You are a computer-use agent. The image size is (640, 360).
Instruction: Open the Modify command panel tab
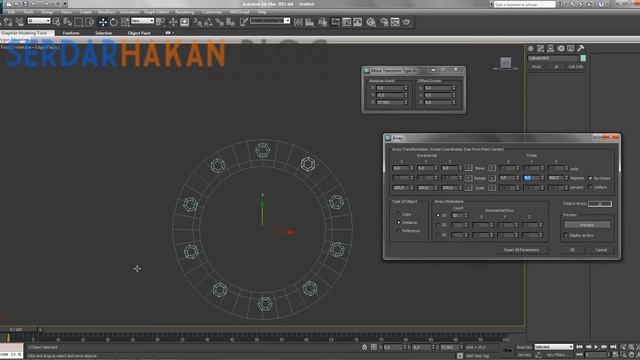point(540,49)
